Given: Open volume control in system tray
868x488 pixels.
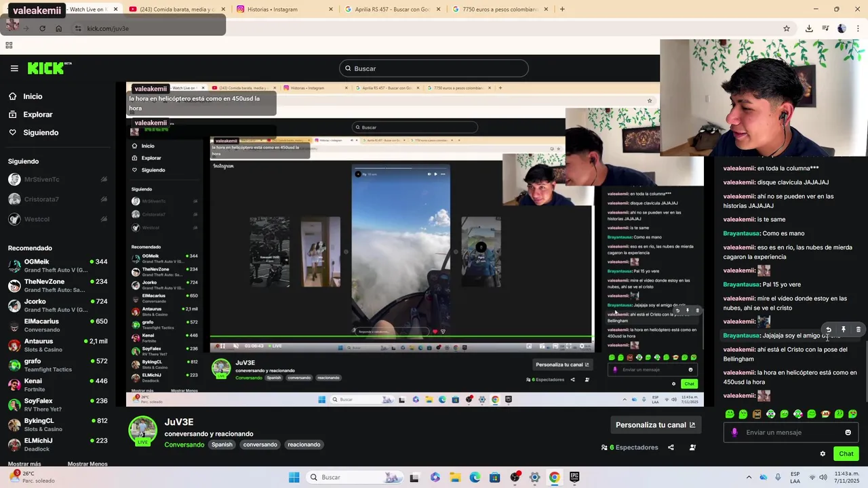Looking at the screenshot, I should tap(823, 477).
